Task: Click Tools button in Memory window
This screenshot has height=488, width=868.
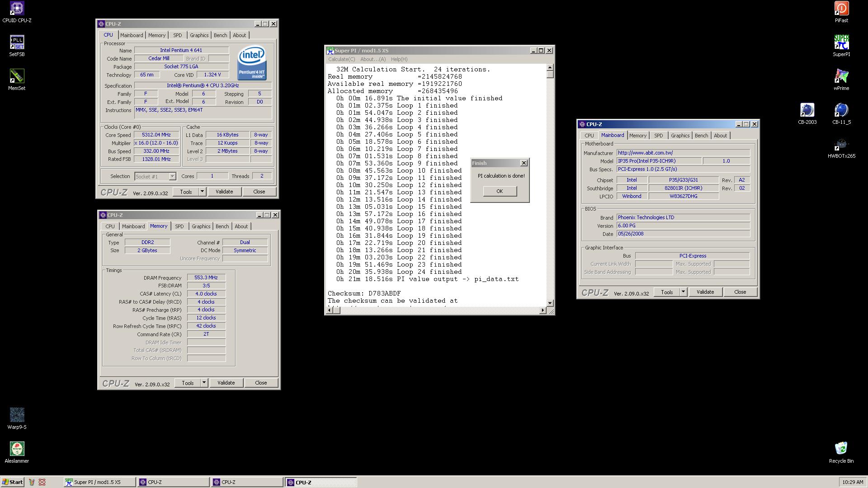Action: [x=188, y=383]
